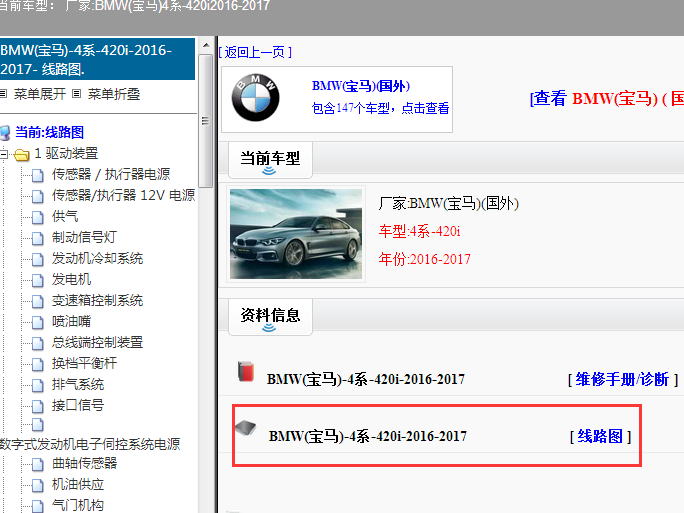
Task: Open 气门机构 tree item
Action: (78, 505)
